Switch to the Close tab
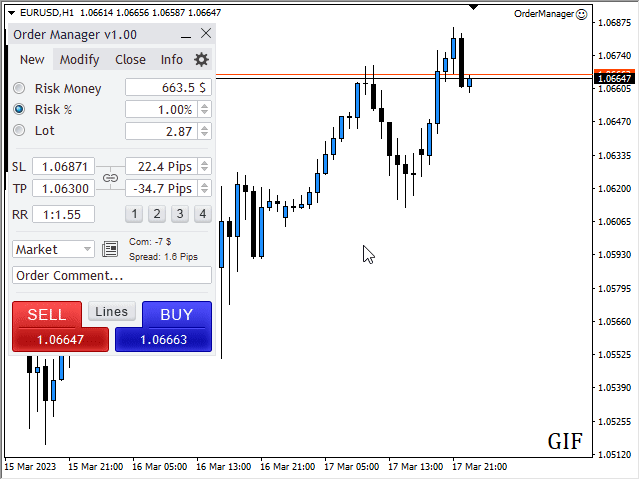 tap(130, 60)
